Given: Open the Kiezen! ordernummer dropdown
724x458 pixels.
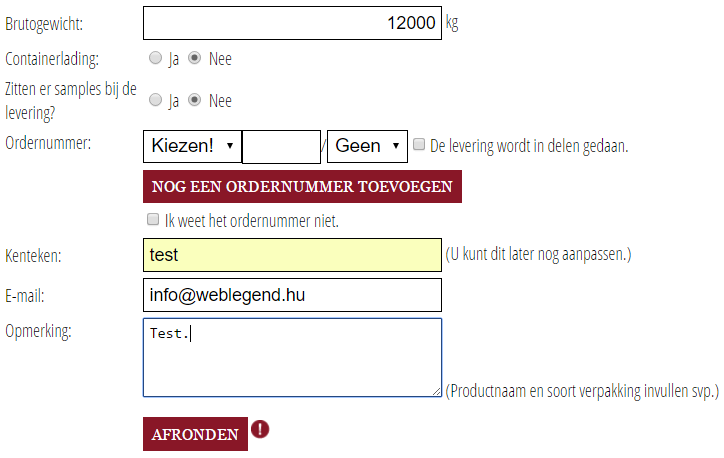Looking at the screenshot, I should (192, 146).
